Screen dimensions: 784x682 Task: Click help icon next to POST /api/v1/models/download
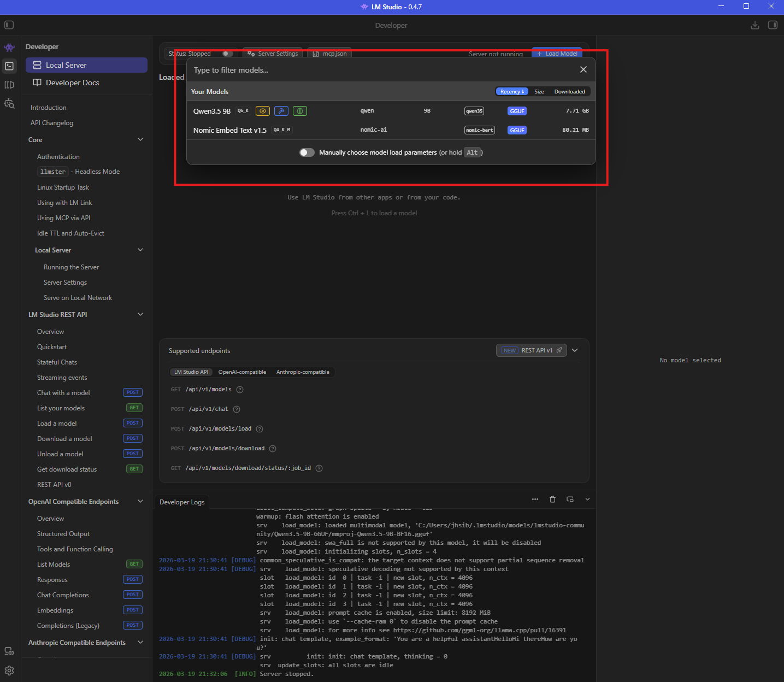click(273, 449)
